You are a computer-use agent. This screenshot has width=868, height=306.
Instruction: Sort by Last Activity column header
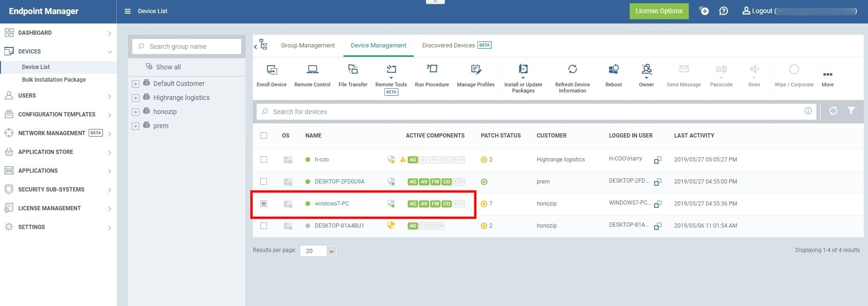[694, 136]
